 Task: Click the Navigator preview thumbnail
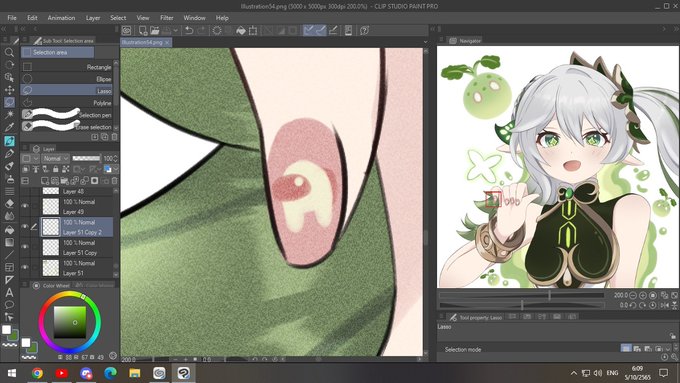click(x=558, y=167)
